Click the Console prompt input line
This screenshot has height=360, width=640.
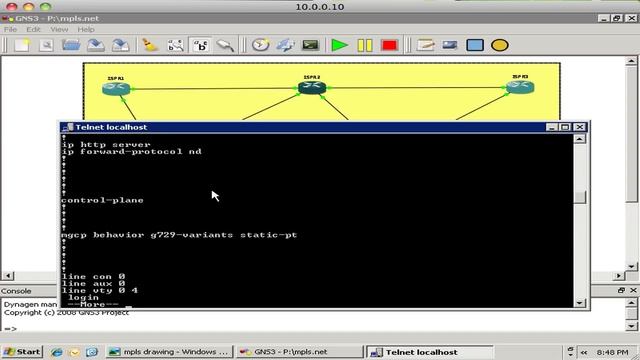[x=312, y=328]
